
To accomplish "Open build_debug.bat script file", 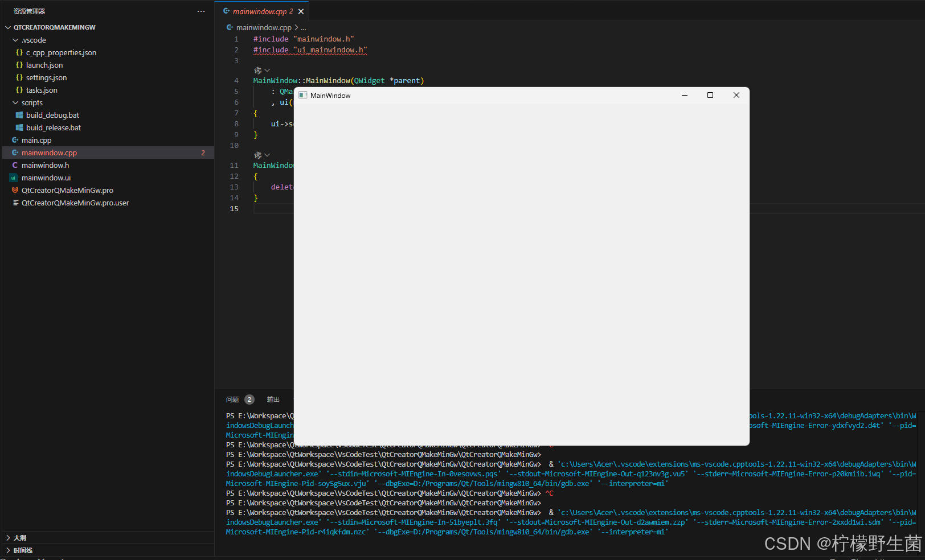I will pyautogui.click(x=52, y=115).
